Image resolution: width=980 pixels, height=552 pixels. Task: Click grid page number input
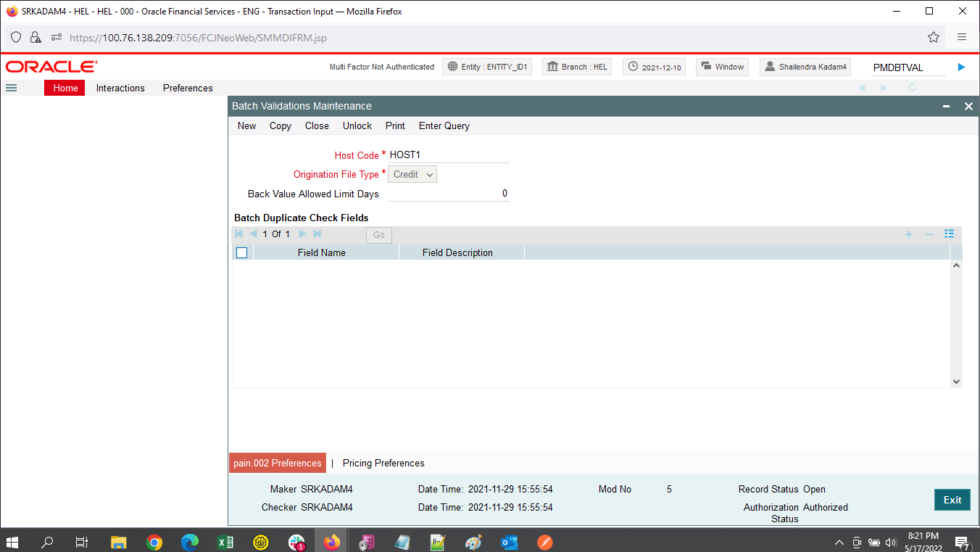click(x=346, y=235)
